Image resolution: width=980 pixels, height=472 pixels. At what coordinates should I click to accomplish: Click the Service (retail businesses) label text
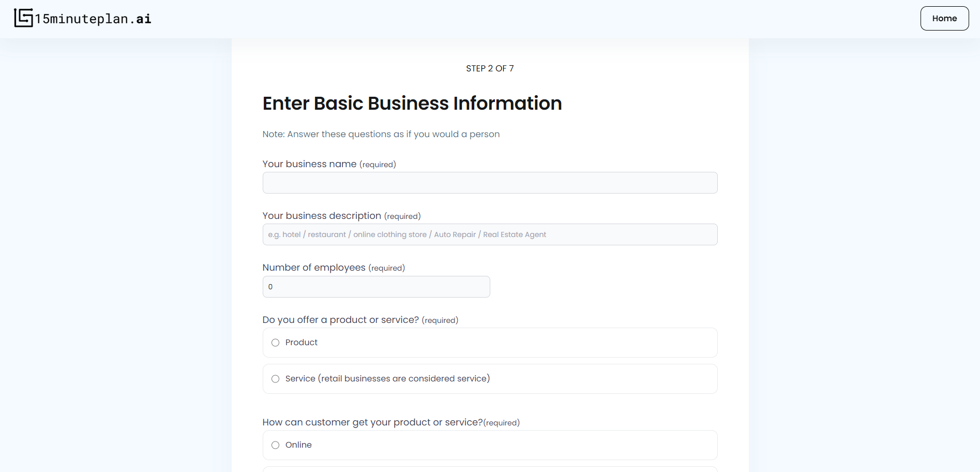(x=387, y=379)
